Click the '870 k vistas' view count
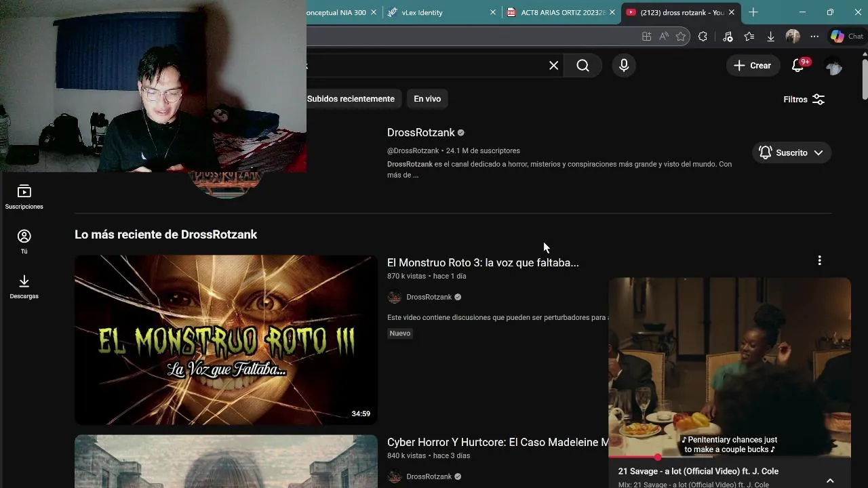 pos(406,277)
